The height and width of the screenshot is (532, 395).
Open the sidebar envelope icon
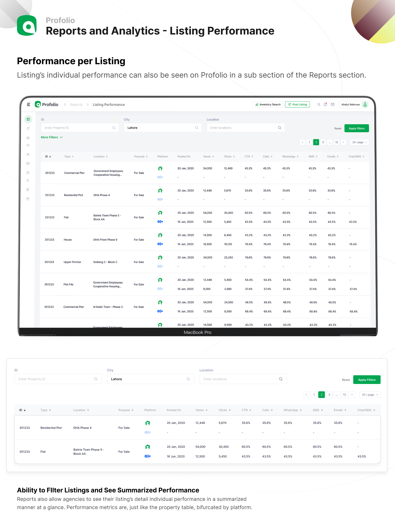point(28,164)
